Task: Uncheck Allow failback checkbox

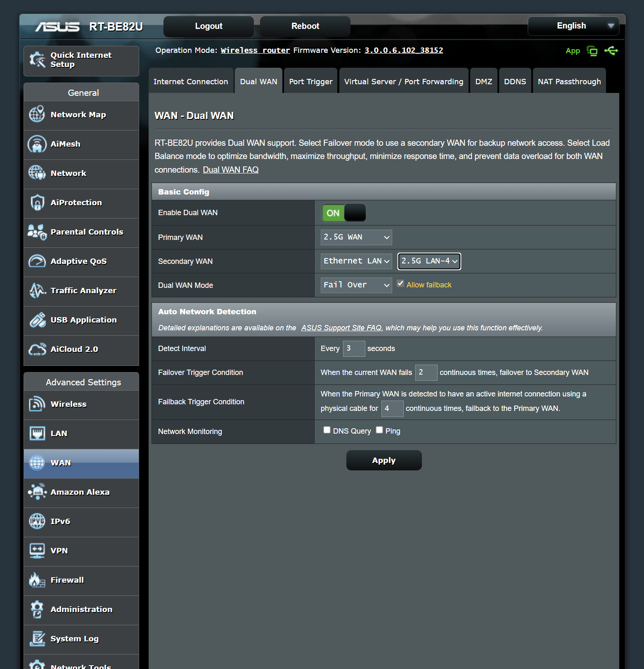Action: pyautogui.click(x=400, y=283)
